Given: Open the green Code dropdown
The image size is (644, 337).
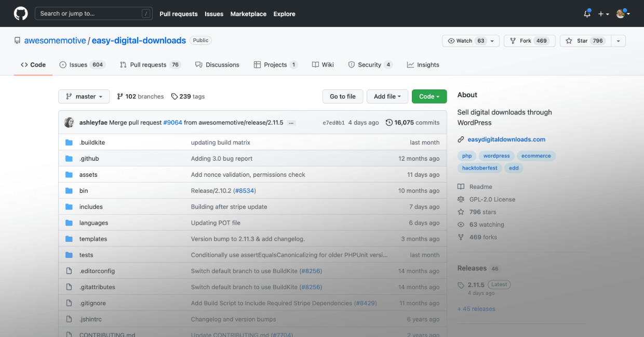Looking at the screenshot, I should tap(429, 96).
